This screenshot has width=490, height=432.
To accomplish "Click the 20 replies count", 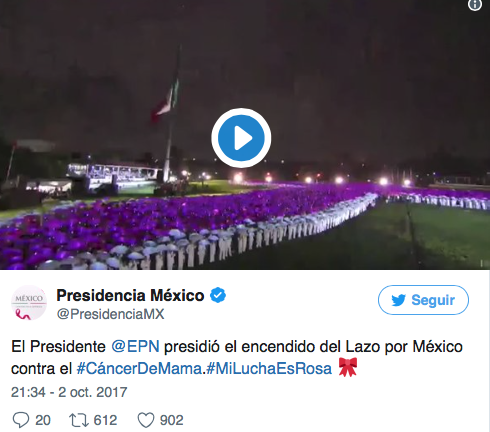I will tap(43, 420).
